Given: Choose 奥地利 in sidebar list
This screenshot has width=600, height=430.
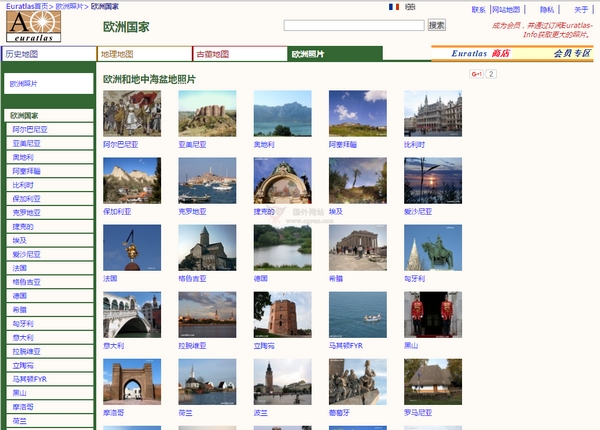Looking at the screenshot, I should pyautogui.click(x=50, y=157).
